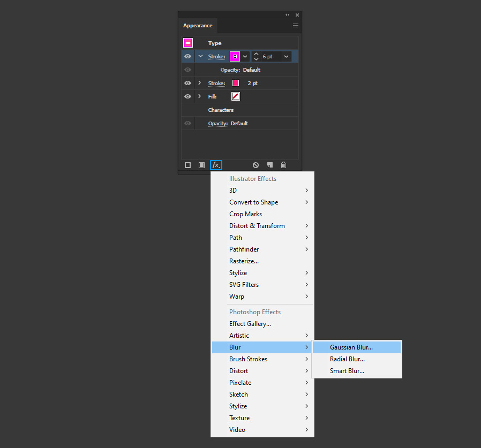The image size is (481, 448).
Task: Open Photoshop Effects Stylize submenu
Action: click(262, 406)
